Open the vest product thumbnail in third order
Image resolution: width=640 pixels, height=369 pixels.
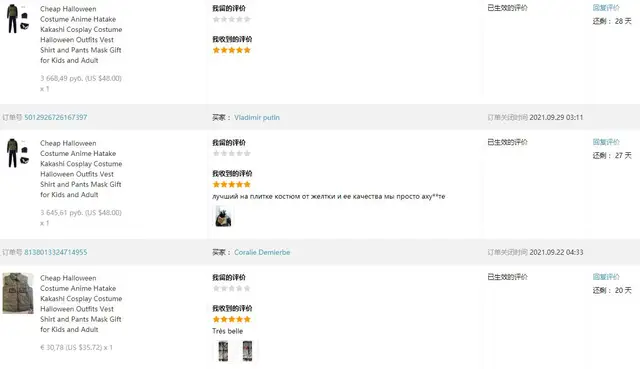point(18,293)
